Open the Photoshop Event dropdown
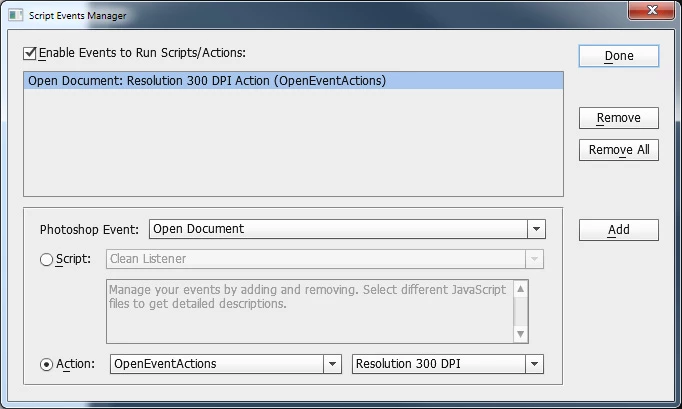This screenshot has width=682, height=409. [x=347, y=229]
